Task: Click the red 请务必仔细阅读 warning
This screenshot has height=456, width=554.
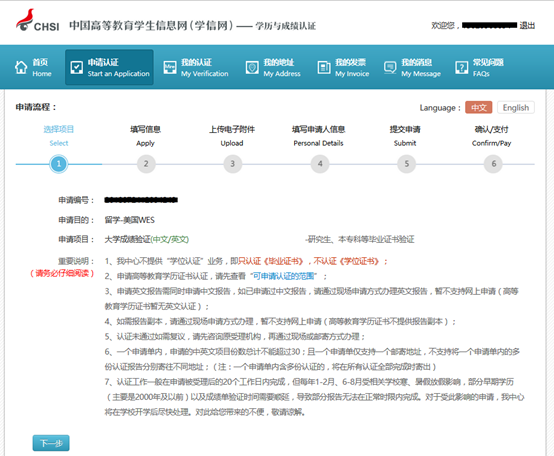Action: (62, 273)
